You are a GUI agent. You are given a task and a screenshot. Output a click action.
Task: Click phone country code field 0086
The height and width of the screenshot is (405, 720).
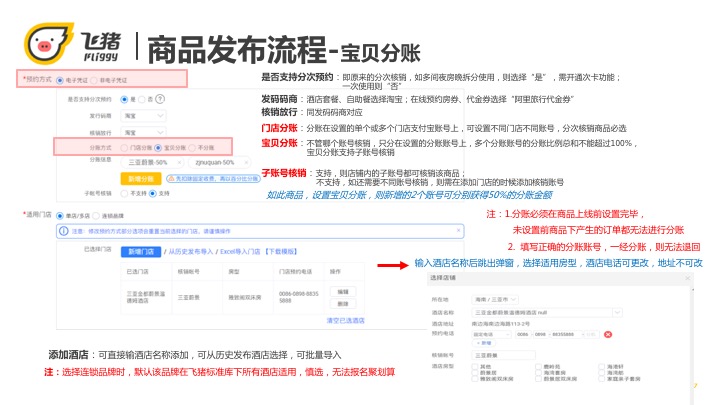coord(523,334)
